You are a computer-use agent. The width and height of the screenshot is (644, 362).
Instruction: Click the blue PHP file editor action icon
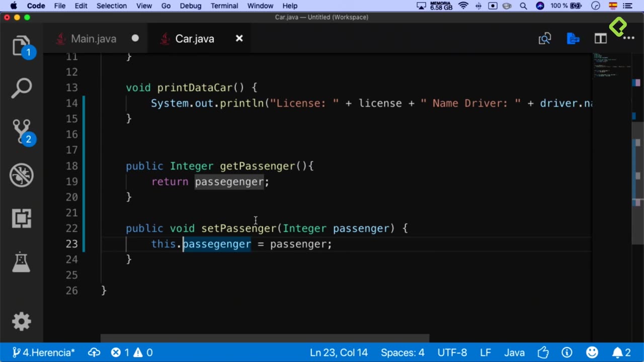pos(573,39)
